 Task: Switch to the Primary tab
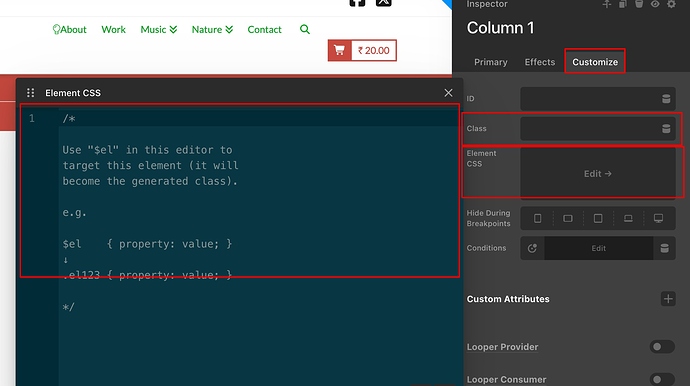(x=490, y=62)
